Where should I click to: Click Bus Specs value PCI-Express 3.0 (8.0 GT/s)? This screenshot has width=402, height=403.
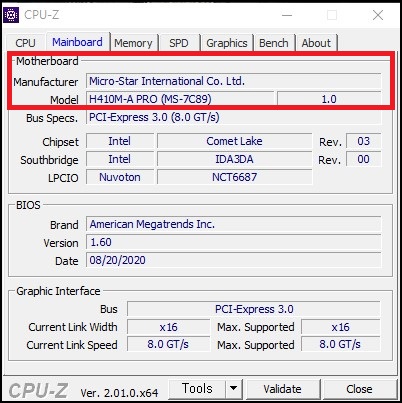tap(233, 117)
